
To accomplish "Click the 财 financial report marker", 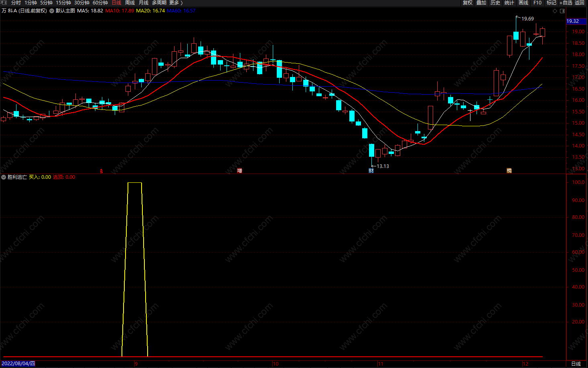I will point(371,171).
